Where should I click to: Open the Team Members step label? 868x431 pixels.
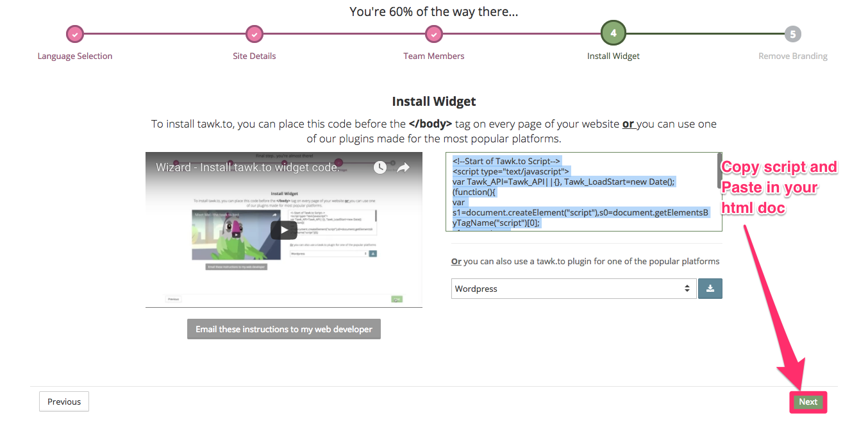(434, 56)
